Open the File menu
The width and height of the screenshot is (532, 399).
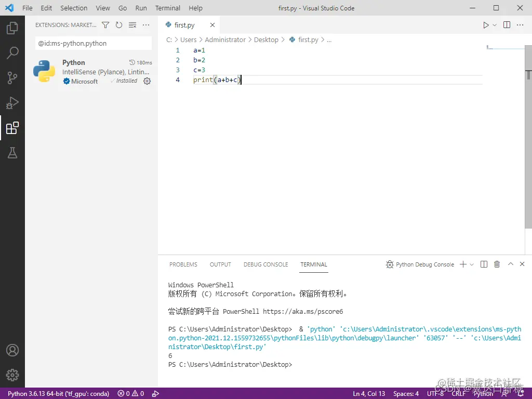tap(27, 8)
